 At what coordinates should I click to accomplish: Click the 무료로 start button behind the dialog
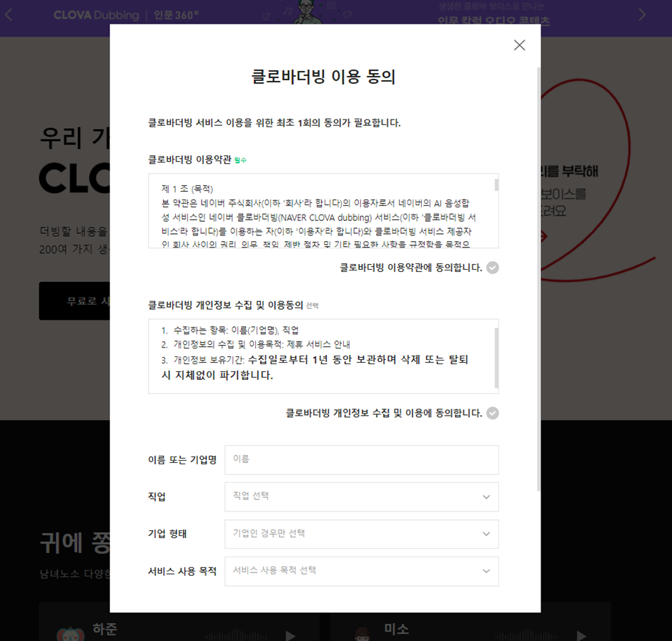pos(74,301)
